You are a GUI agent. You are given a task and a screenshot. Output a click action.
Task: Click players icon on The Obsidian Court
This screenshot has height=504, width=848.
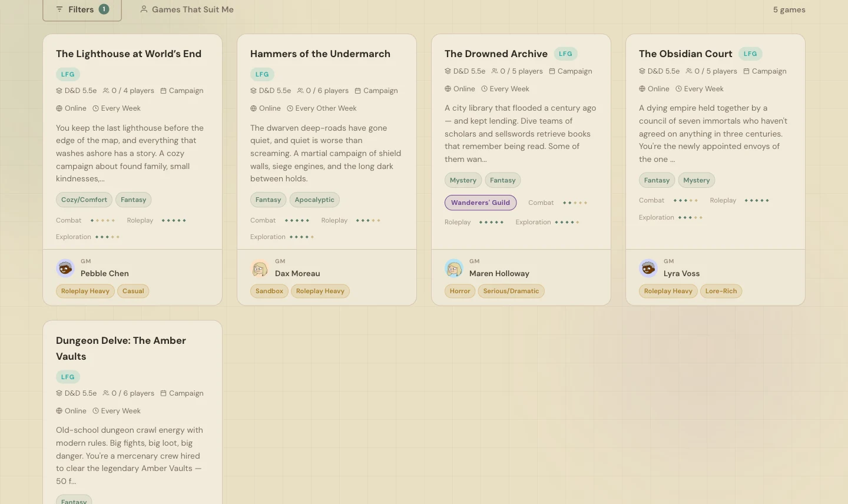tap(689, 71)
